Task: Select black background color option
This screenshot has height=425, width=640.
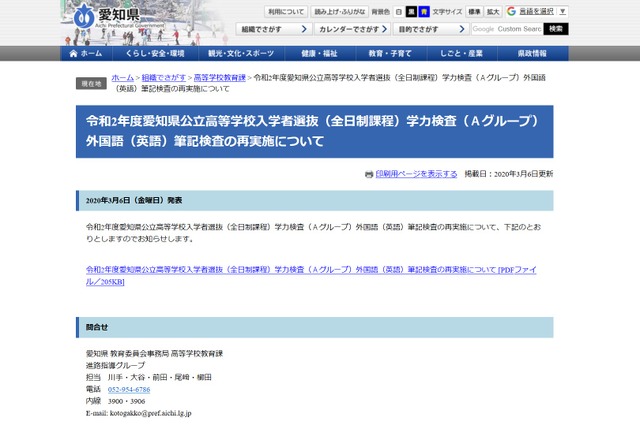Action: (x=411, y=11)
